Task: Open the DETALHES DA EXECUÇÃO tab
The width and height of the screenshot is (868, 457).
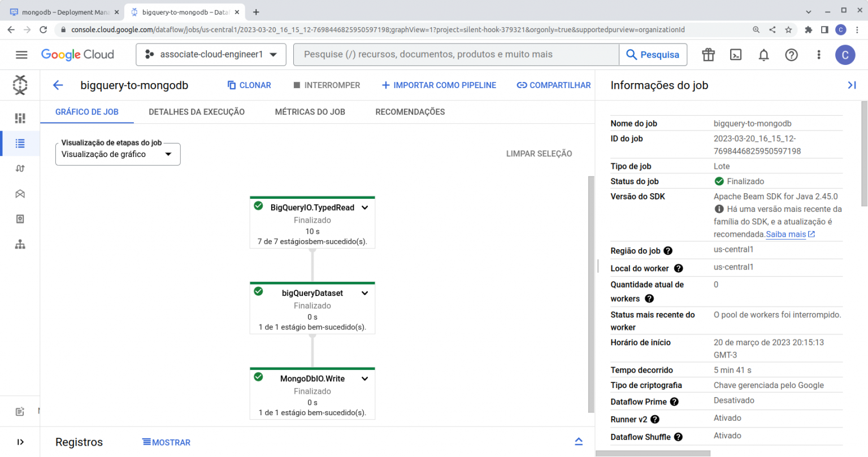Action: pos(197,112)
